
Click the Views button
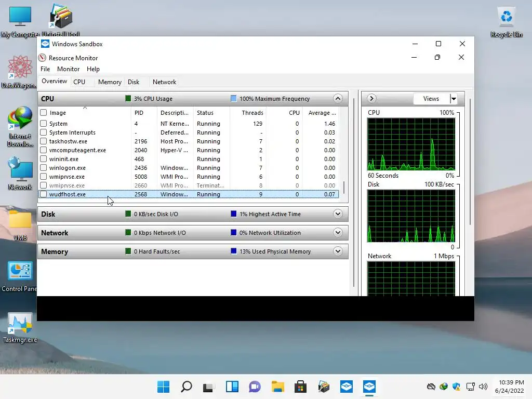pos(431,99)
